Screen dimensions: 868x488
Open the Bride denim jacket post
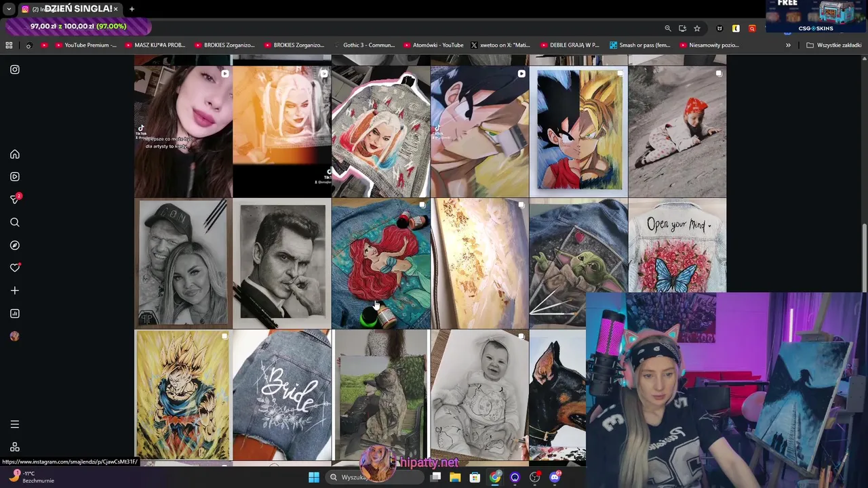click(282, 396)
